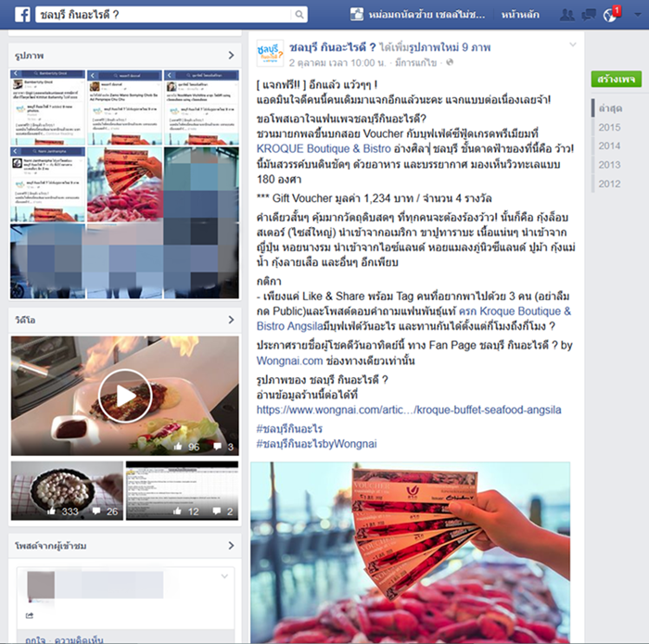Click comment count 26 on video thumbnail
649x644 pixels.
pyautogui.click(x=106, y=511)
